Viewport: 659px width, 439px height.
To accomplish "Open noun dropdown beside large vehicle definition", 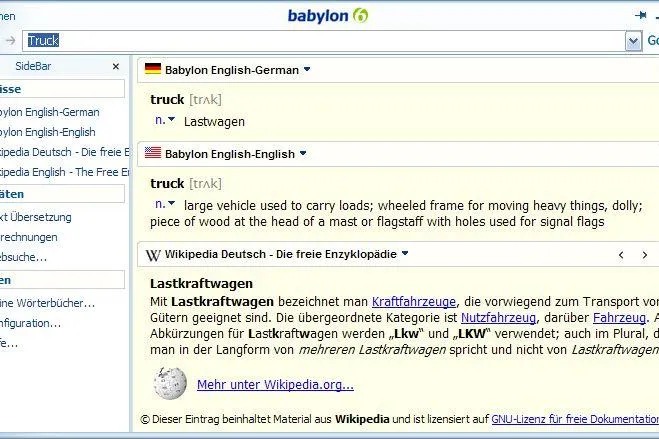I will (171, 204).
